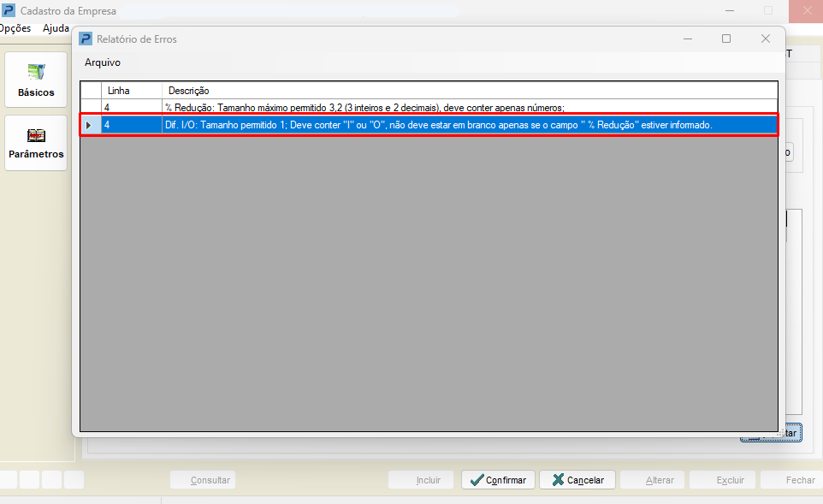Close the Relatório de Erros window

766,39
